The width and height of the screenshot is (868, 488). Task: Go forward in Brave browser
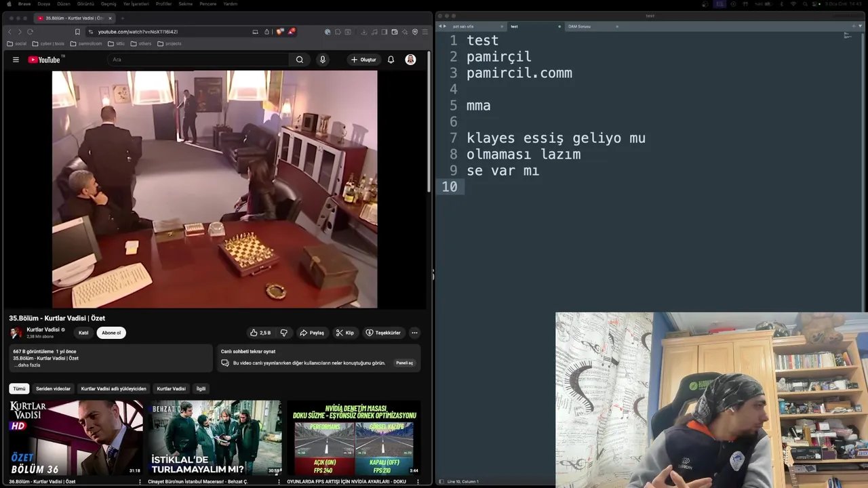[x=19, y=32]
